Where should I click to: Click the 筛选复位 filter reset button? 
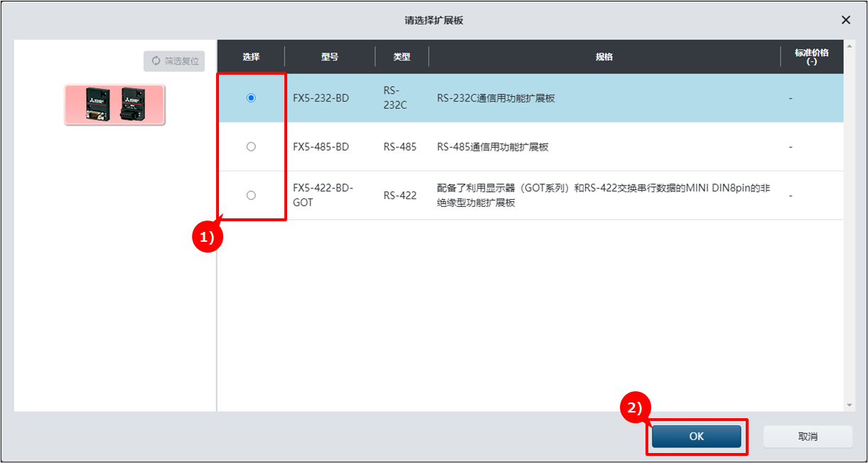click(x=174, y=61)
